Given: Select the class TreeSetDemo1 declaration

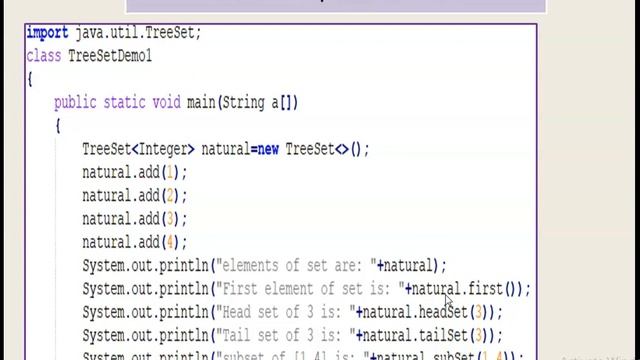Looking at the screenshot, I should 89,56.
